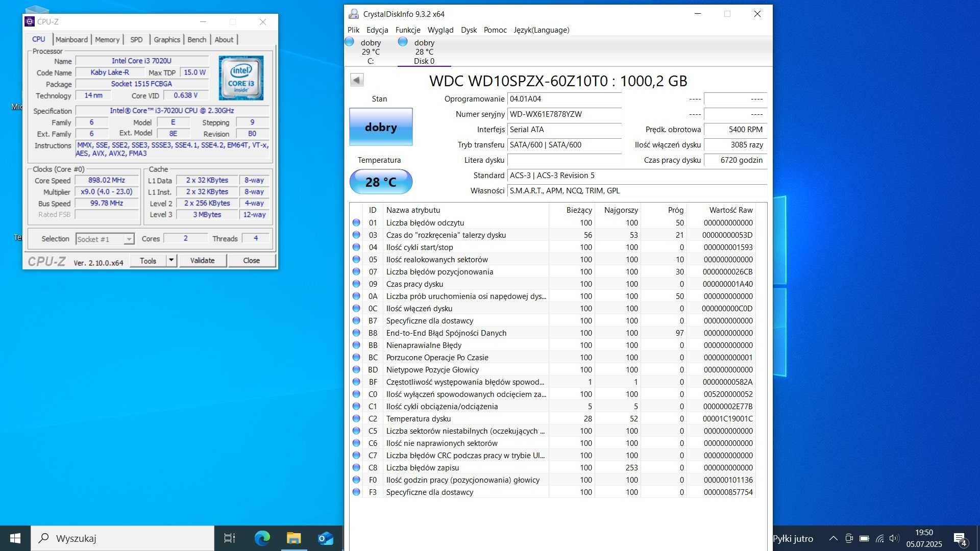Click the Wyszukaj taskbar search box
Image resolution: width=980 pixels, height=551 pixels.
click(x=122, y=538)
